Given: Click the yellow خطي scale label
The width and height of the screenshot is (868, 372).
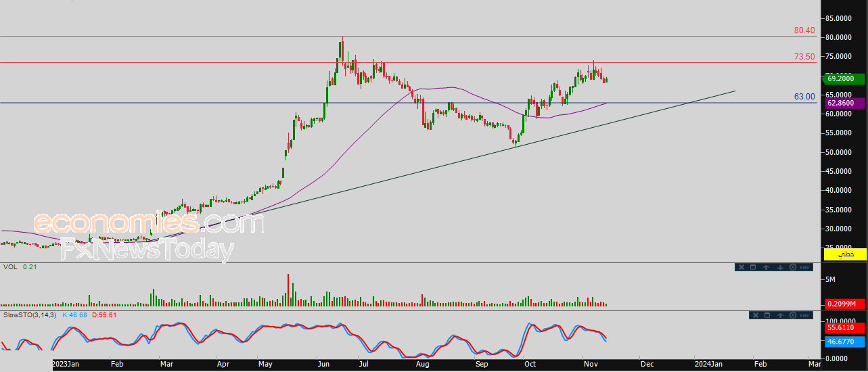Looking at the screenshot, I should (x=845, y=254).
